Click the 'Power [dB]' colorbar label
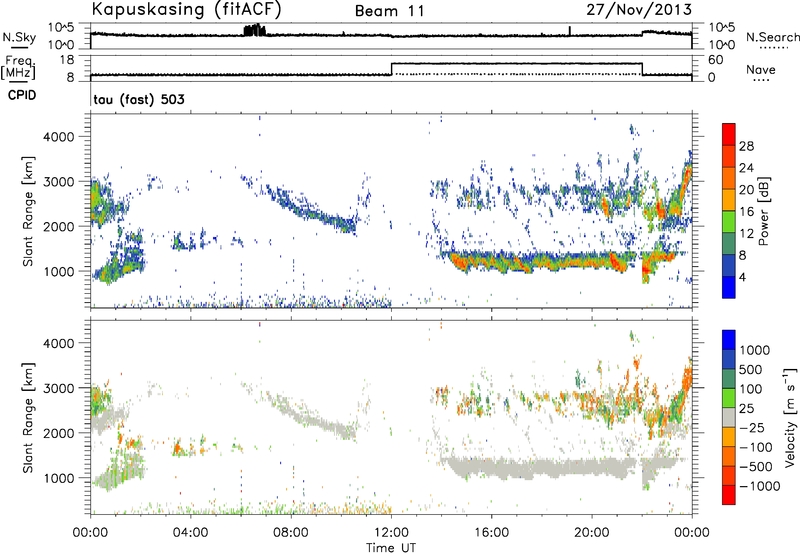The height and width of the screenshot is (554, 800). click(763, 211)
